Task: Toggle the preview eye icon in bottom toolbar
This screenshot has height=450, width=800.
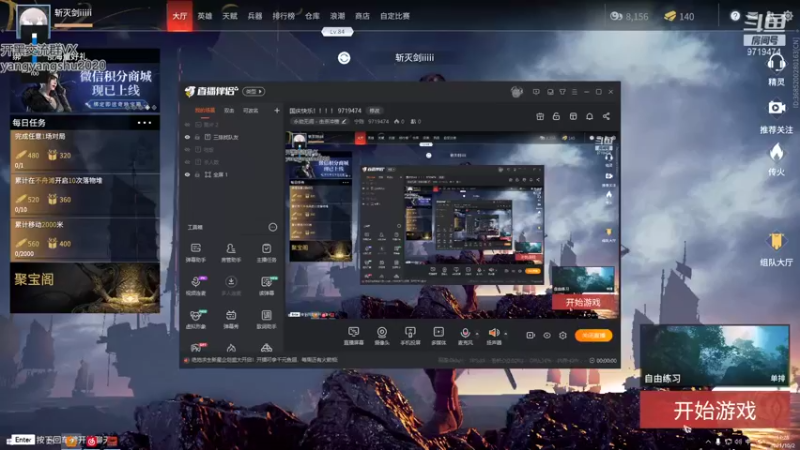Action: (x=547, y=335)
